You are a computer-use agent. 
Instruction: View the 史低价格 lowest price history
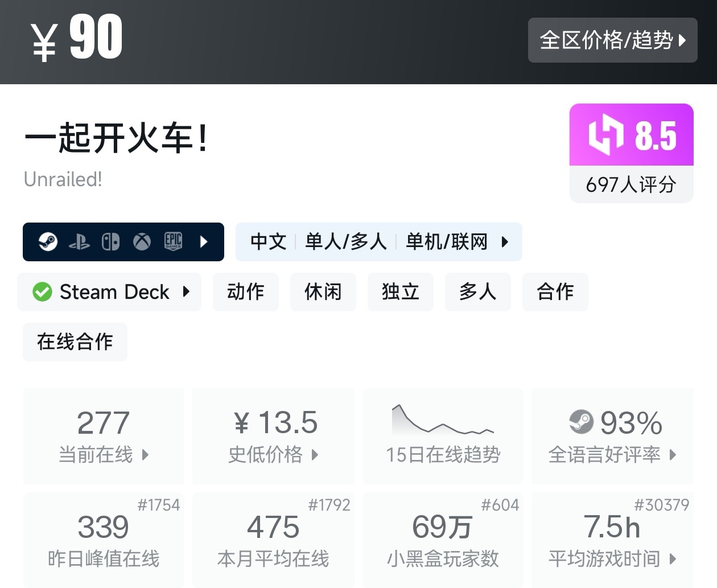click(x=273, y=436)
